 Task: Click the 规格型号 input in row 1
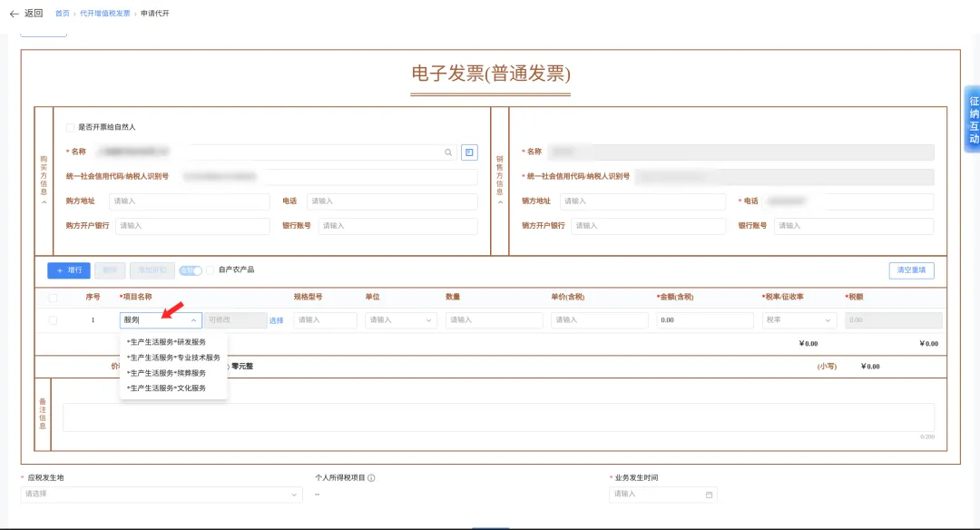[x=325, y=320]
